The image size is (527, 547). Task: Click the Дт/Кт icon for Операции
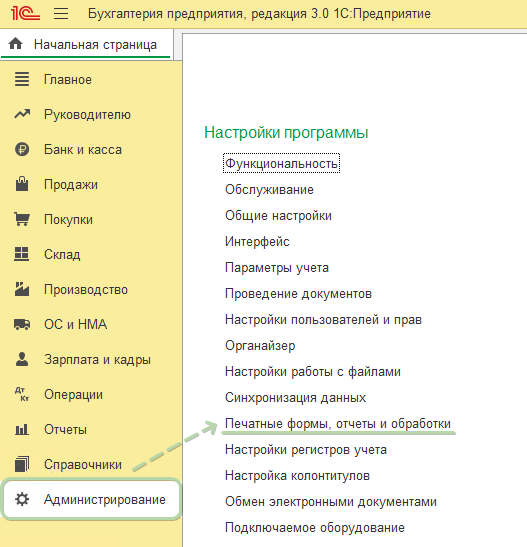22,394
